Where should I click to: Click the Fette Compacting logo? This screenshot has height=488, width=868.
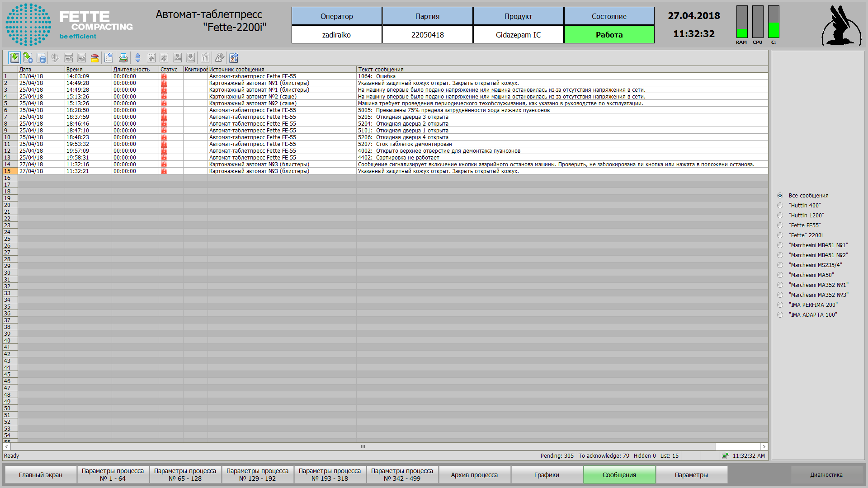click(69, 24)
